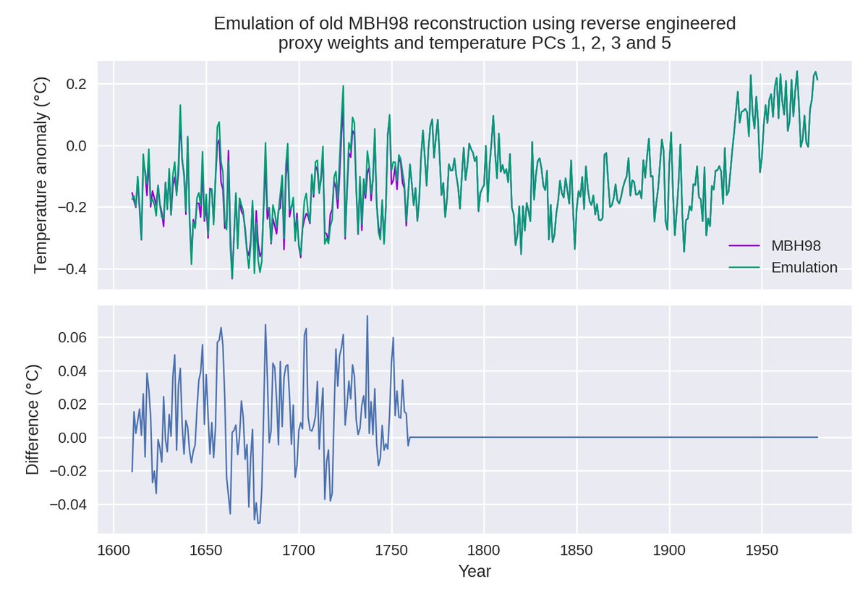The width and height of the screenshot is (868, 597).
Task: Select the Emulation legend label
Action: [x=804, y=268]
